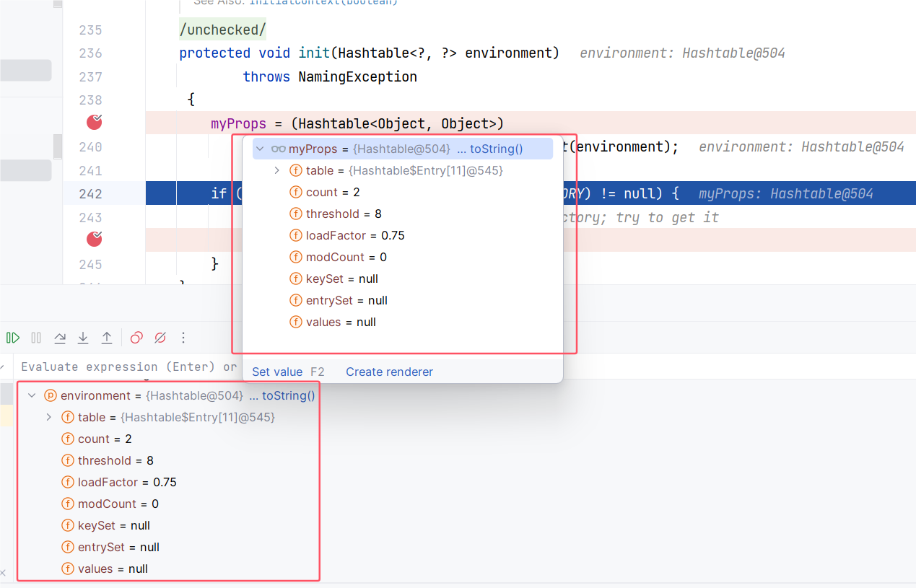Screen dimensions: 916x588
Task: Click the Step Out arrow icon
Action: [x=107, y=338]
